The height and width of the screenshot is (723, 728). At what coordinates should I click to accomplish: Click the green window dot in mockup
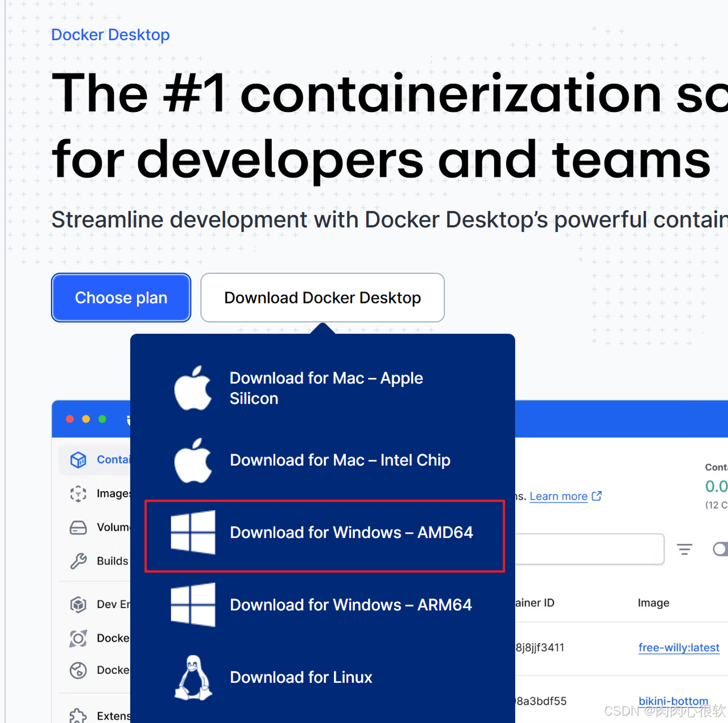point(102,419)
